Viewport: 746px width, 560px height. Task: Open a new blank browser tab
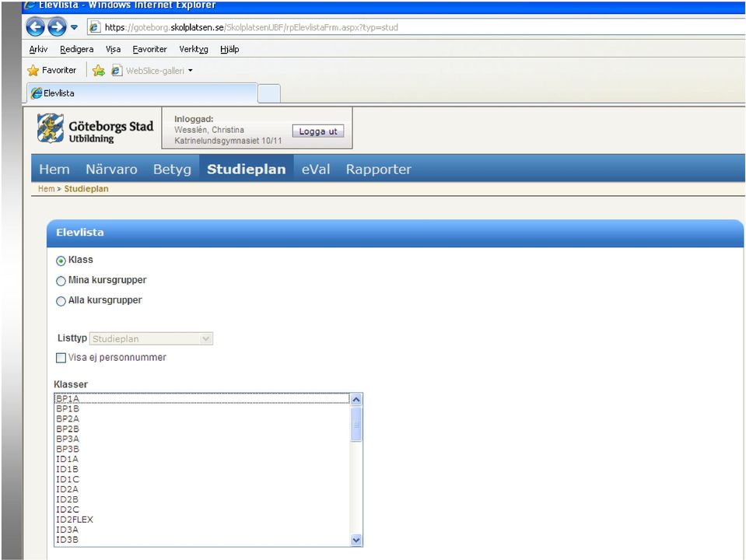[269, 93]
